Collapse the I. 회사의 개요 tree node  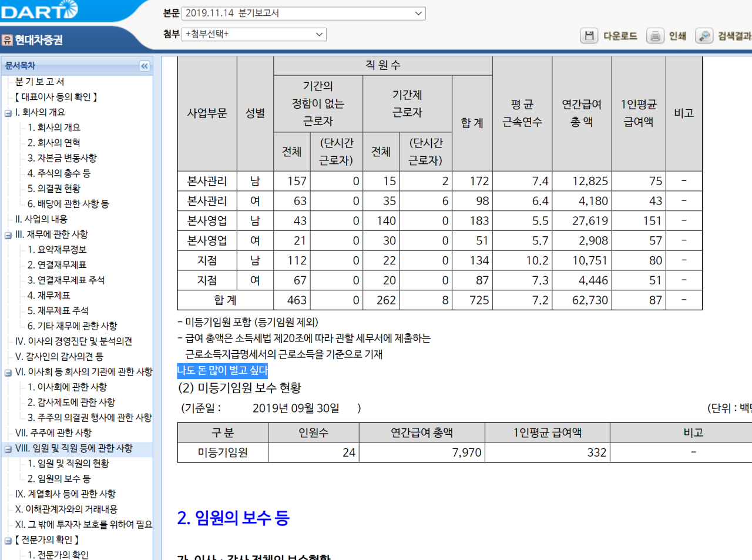(8, 113)
